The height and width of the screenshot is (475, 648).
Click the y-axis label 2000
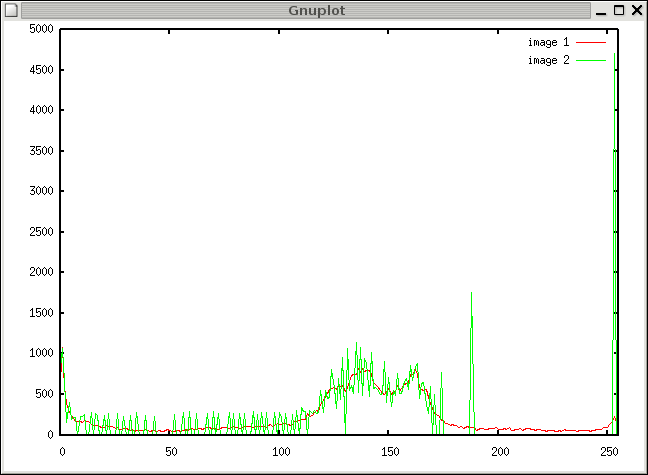click(41, 272)
